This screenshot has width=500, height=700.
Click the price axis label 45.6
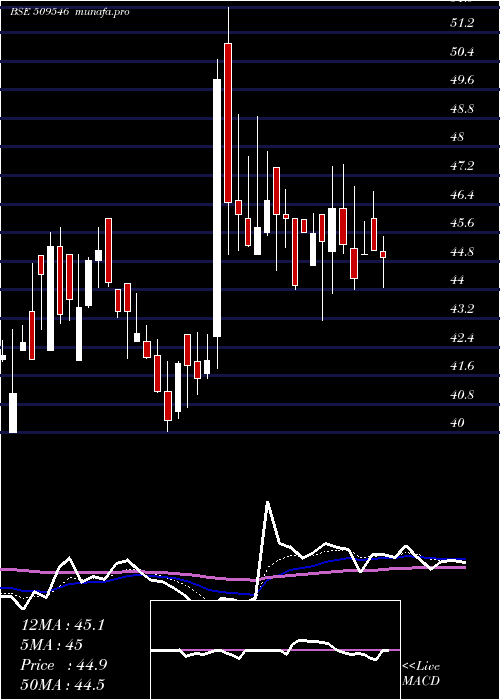click(462, 223)
